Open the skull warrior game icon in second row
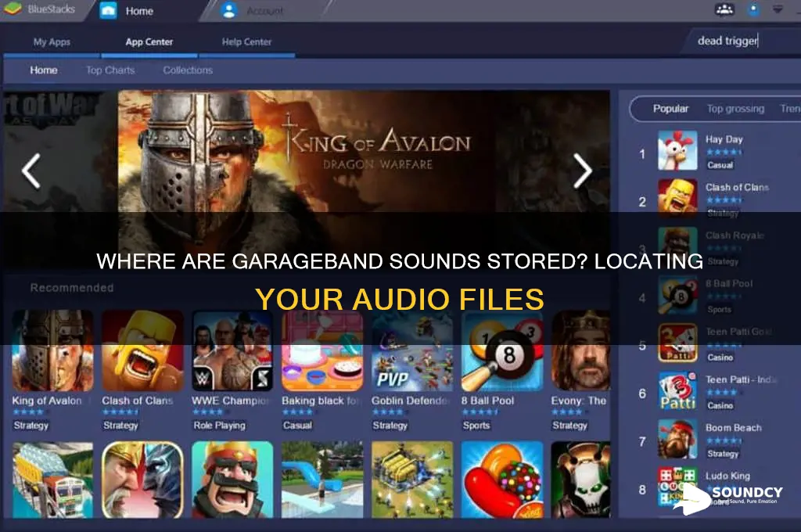This screenshot has width=801, height=532. (581, 480)
